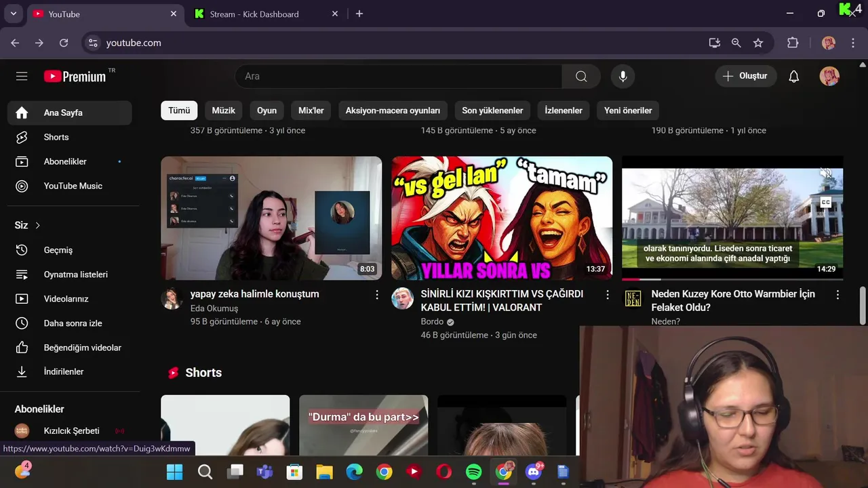Open Shorts from the sidebar
This screenshot has height=488, width=868.
[70, 137]
